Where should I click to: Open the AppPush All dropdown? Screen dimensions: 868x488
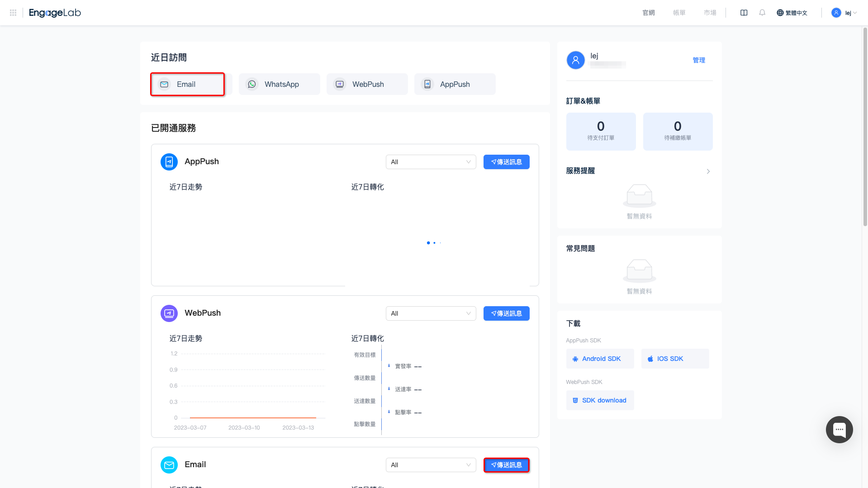pyautogui.click(x=431, y=162)
